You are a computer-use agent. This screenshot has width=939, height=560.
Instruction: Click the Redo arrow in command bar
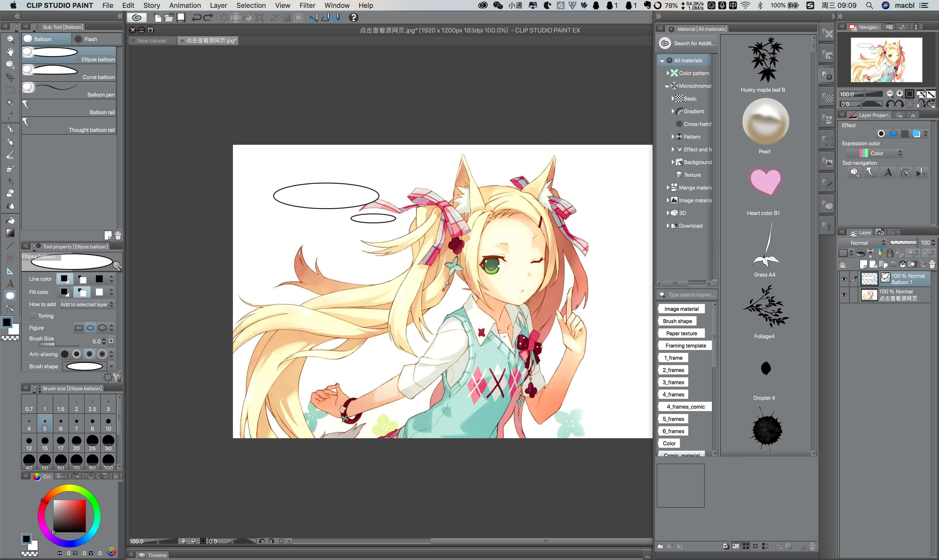coord(208,17)
